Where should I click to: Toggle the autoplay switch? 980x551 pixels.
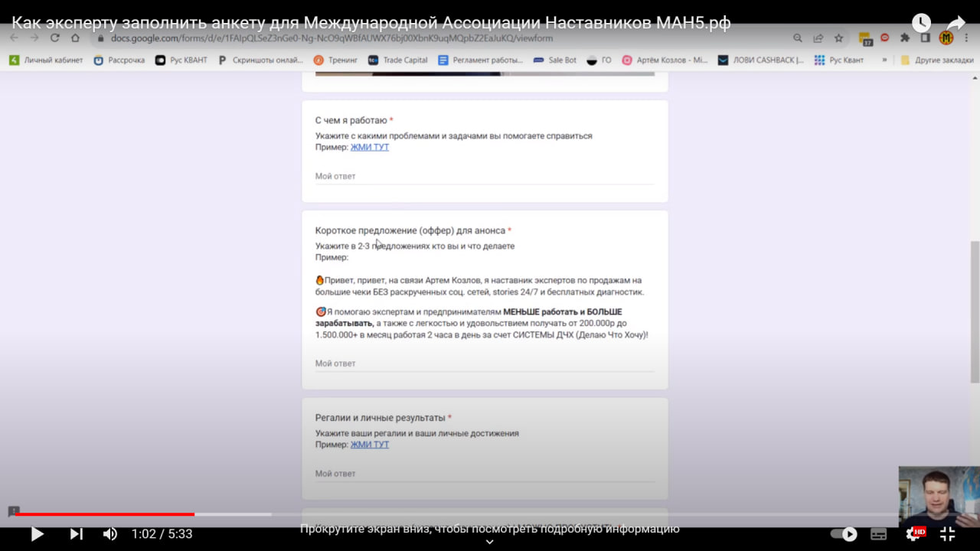click(844, 534)
